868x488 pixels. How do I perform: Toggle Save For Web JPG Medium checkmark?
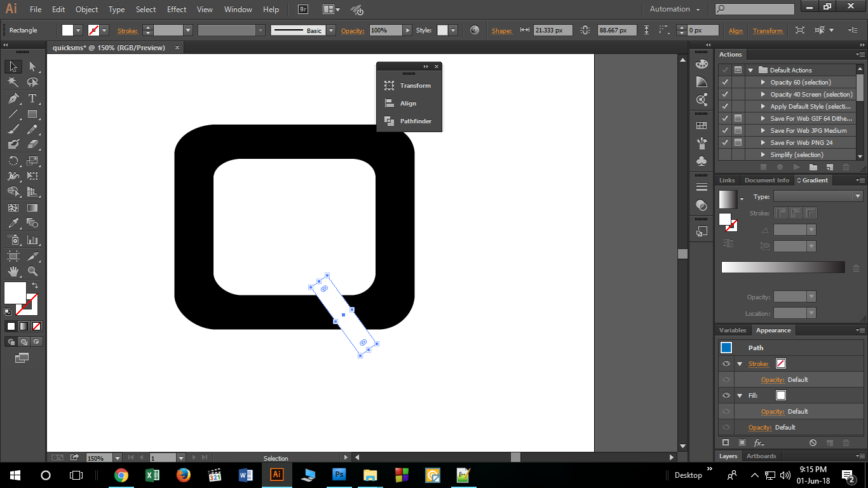[x=725, y=130]
